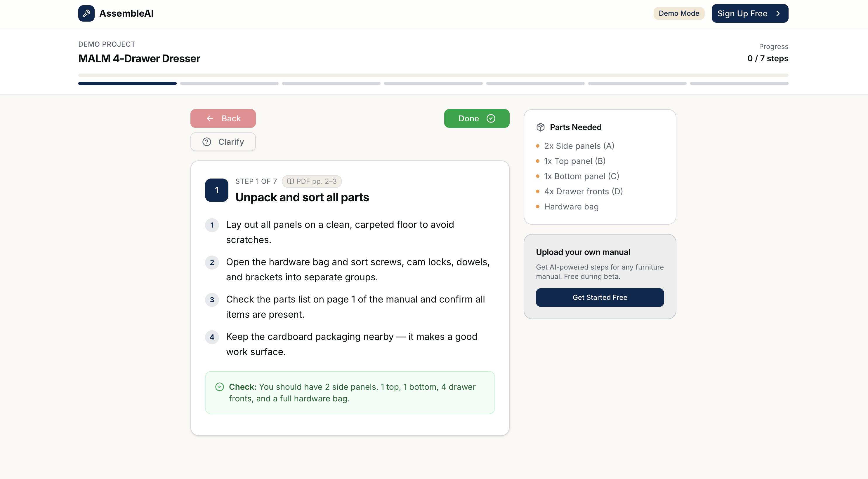Image resolution: width=868 pixels, height=479 pixels.
Task: Select the 2x Side panels parts entry
Action: pos(579,146)
